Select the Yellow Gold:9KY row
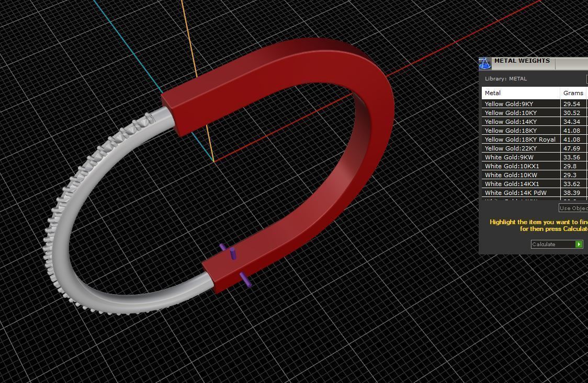Viewport: 588px width, 383px height. tap(535, 103)
